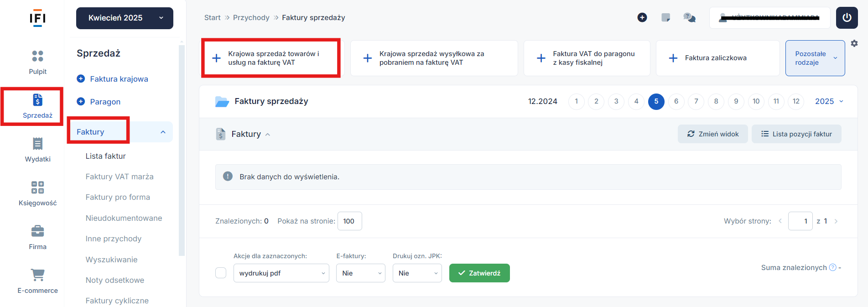The width and height of the screenshot is (868, 307).
Task: Click the plus icon beside Paragon
Action: point(81,101)
